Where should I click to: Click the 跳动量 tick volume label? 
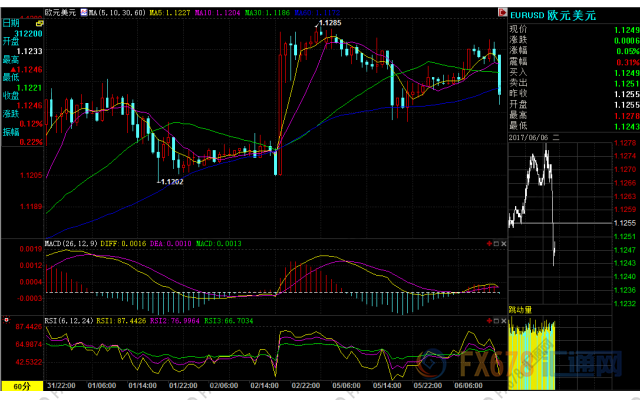pos(521,310)
